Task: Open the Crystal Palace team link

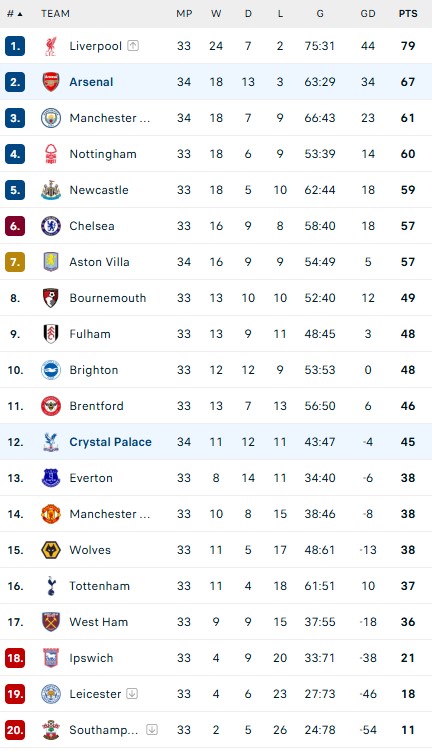Action: 111,442
